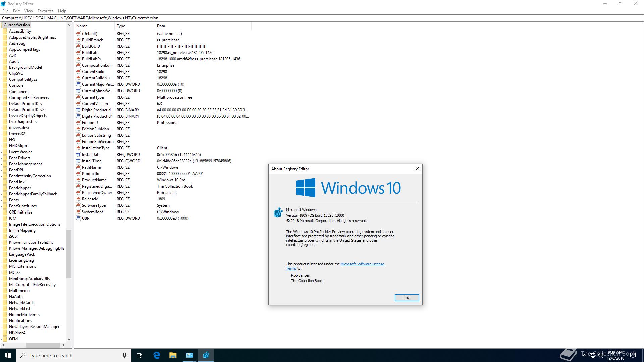Click the InstallTime QWORD value icon
The image size is (644, 362).
78,161
